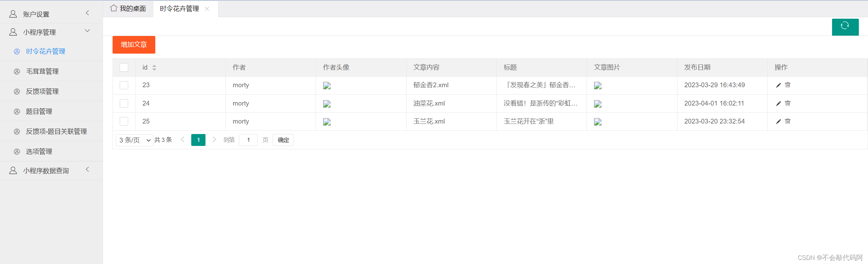
Task: Collapse the 小程序管理 menu chevron
Action: pyautogui.click(x=87, y=31)
